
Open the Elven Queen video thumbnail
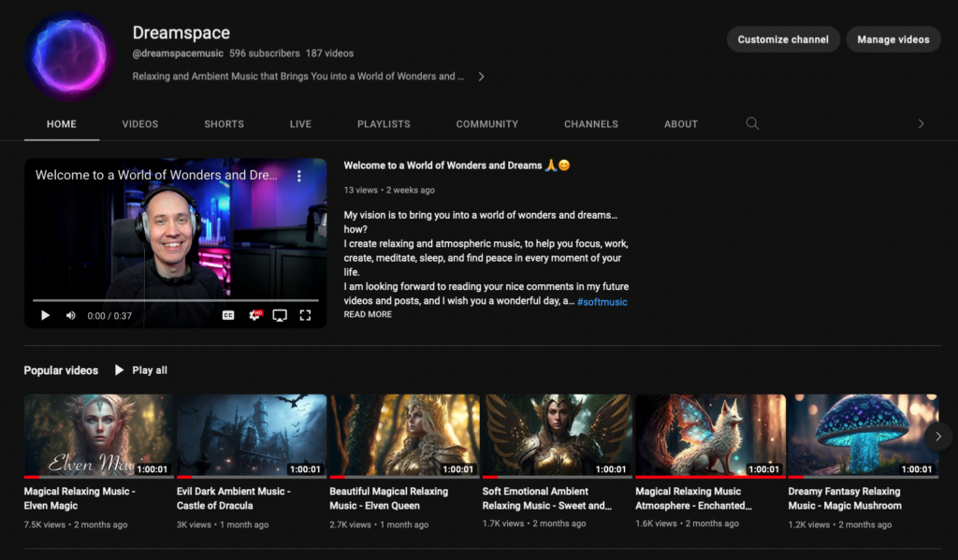[404, 436]
